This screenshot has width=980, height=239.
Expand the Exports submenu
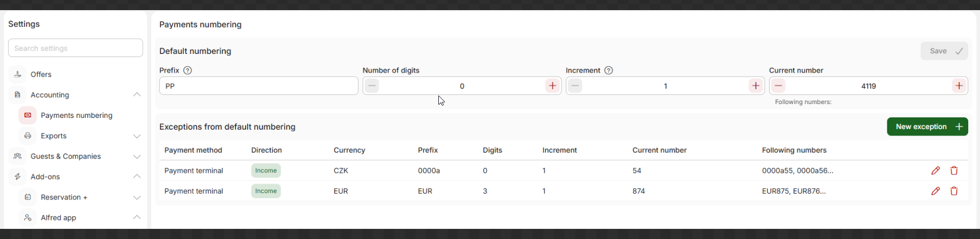[x=137, y=136]
